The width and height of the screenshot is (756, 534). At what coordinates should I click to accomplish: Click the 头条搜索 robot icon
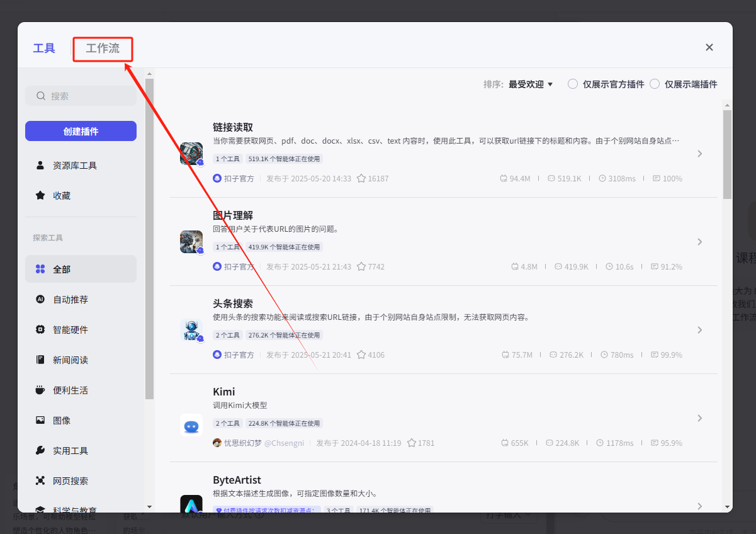pyautogui.click(x=191, y=330)
